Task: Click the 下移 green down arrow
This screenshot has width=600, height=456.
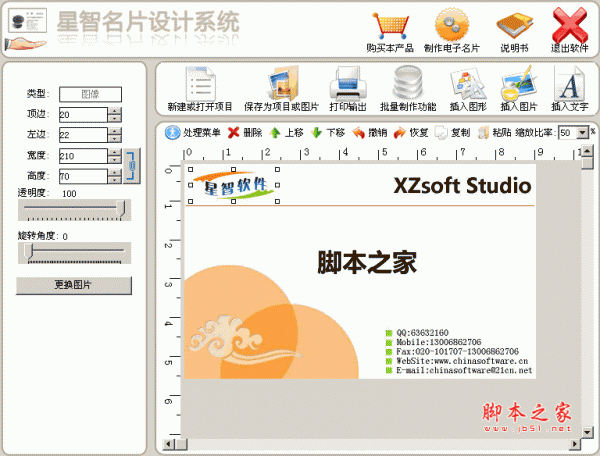Action: click(x=328, y=133)
